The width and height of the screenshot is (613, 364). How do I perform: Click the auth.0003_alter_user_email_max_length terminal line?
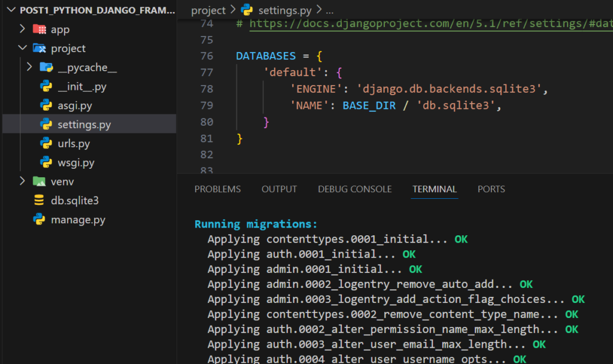click(x=377, y=344)
